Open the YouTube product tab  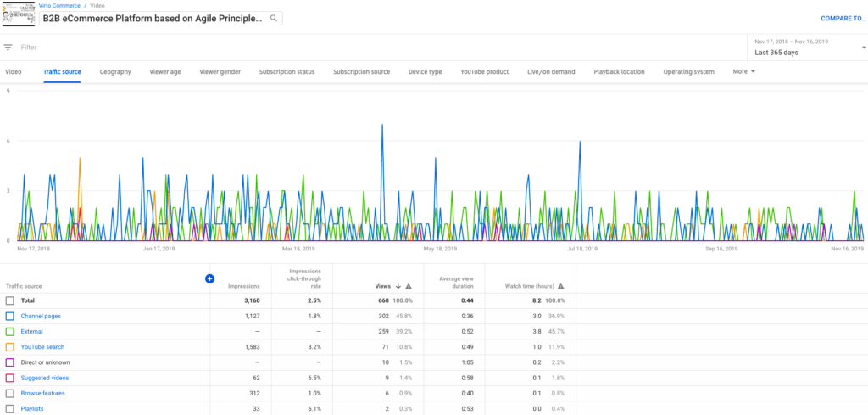click(484, 72)
